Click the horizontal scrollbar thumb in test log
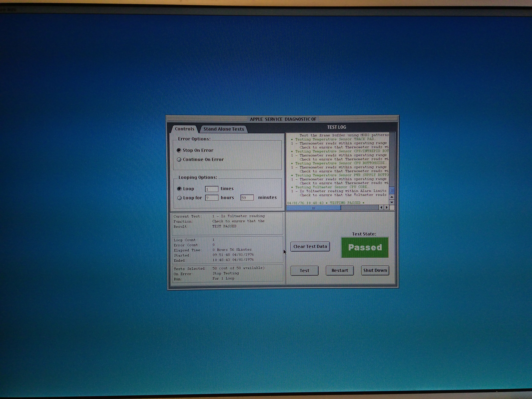Image resolution: width=532 pixels, height=399 pixels. point(313,208)
